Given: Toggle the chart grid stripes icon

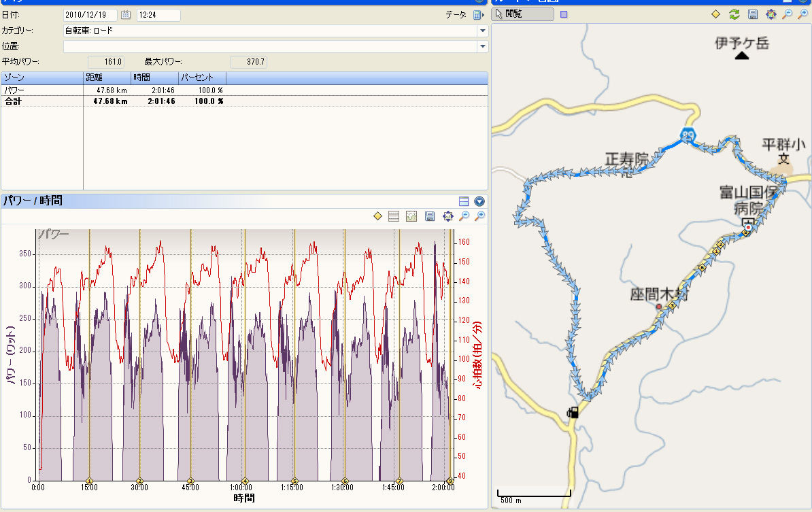Looking at the screenshot, I should [x=394, y=216].
